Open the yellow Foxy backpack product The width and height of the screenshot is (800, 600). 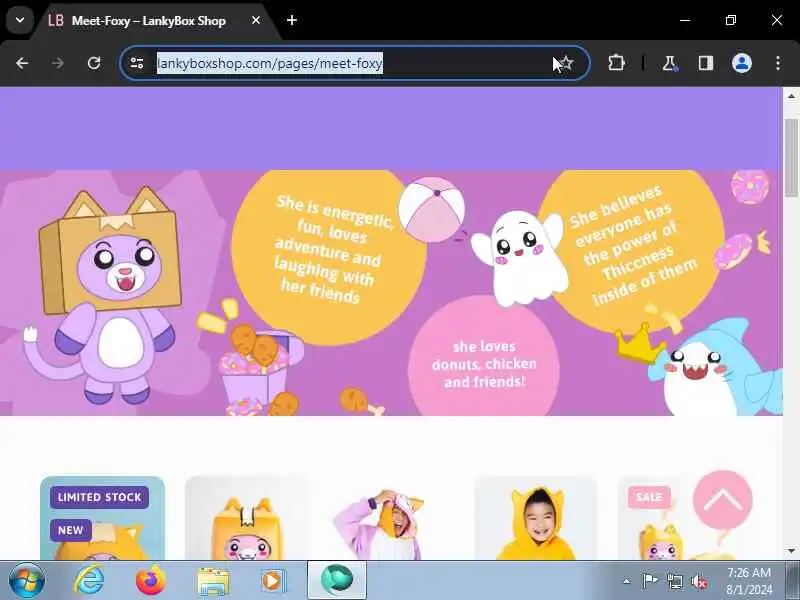pyautogui.click(x=247, y=518)
